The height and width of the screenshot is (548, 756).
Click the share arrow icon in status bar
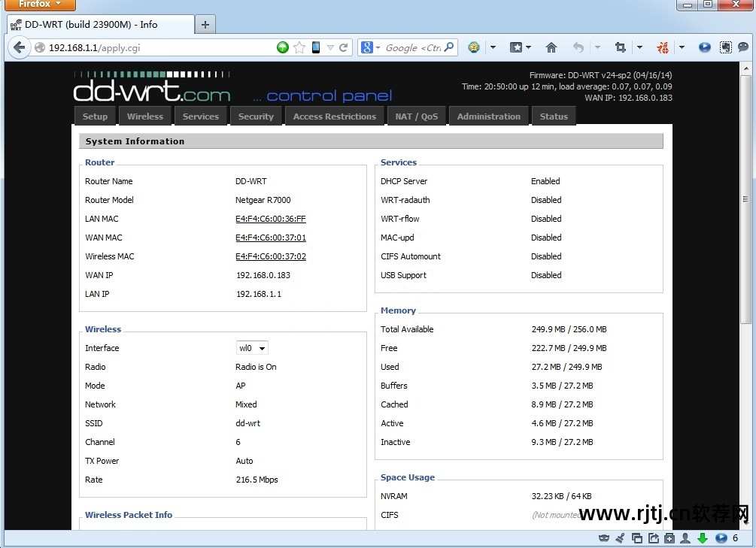[653, 538]
